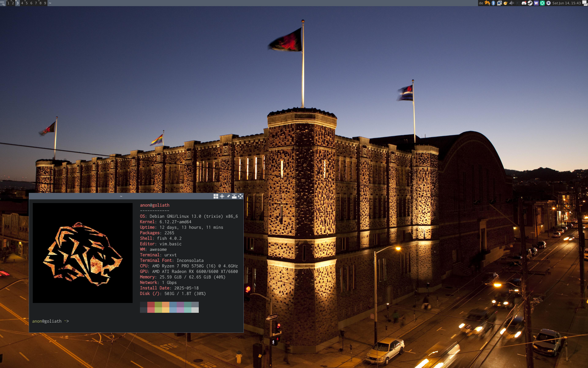The height and width of the screenshot is (368, 588).
Task: Click the Install Date line '2025-05-18'
Action: [169, 288]
